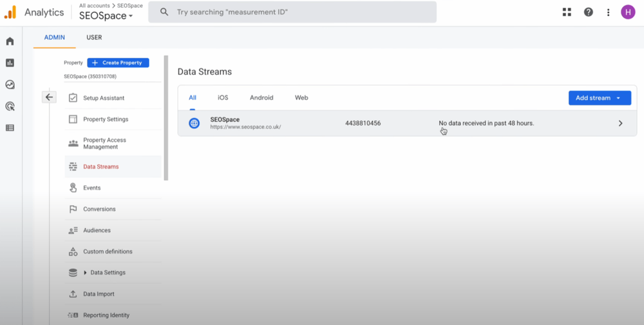Screen dimensions: 644x325
Task: Open the Help question mark icon
Action: point(588,12)
